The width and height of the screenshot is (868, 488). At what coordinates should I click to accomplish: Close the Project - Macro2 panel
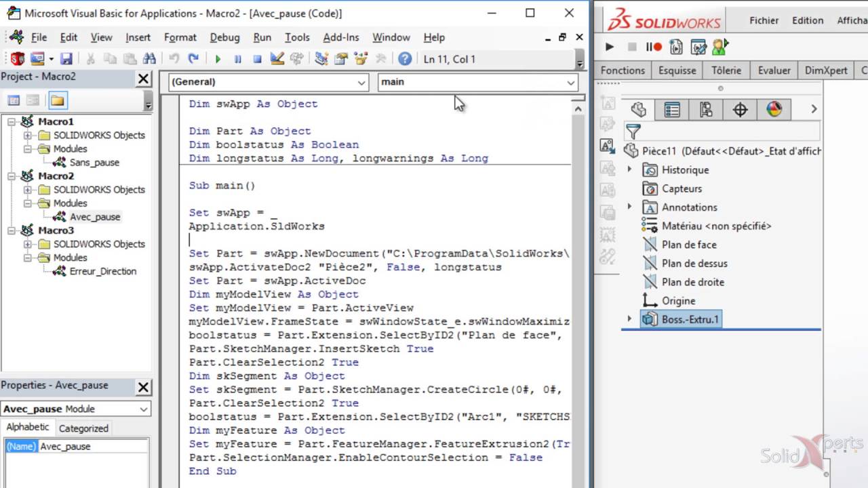pyautogui.click(x=143, y=79)
